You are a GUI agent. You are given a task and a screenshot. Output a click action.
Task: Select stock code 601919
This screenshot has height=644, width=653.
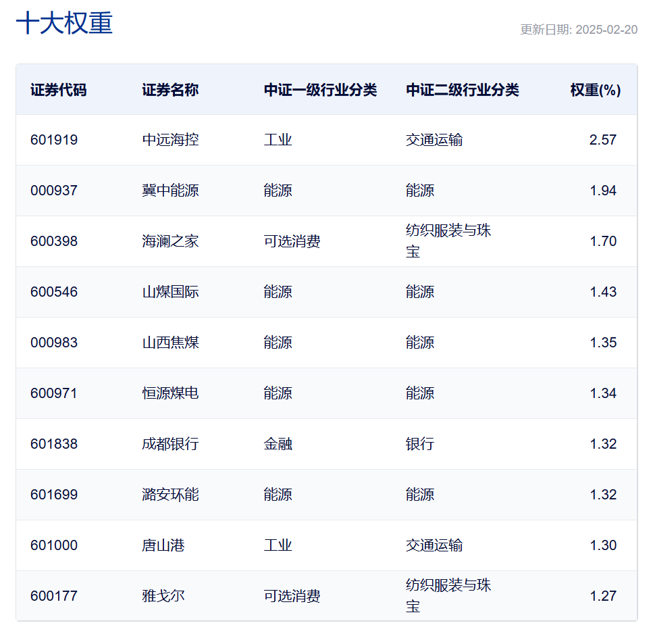click(x=54, y=140)
